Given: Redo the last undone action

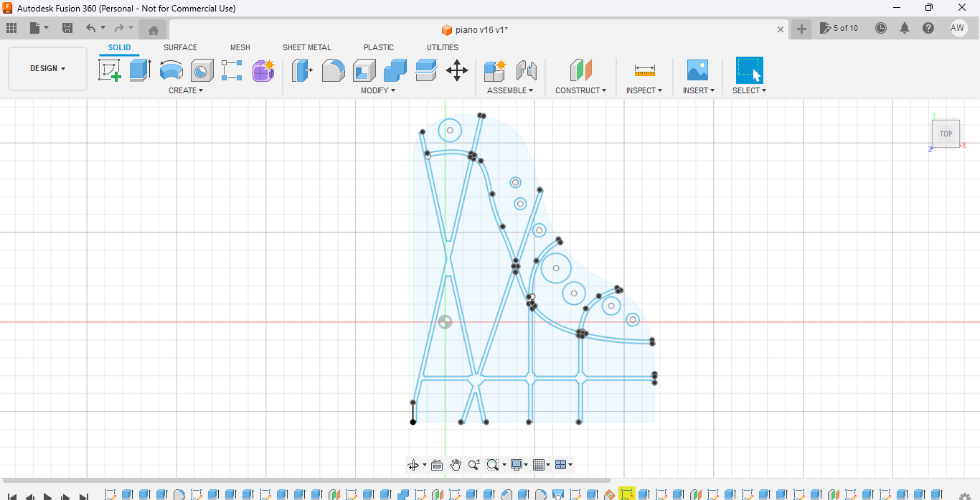Looking at the screenshot, I should [119, 28].
